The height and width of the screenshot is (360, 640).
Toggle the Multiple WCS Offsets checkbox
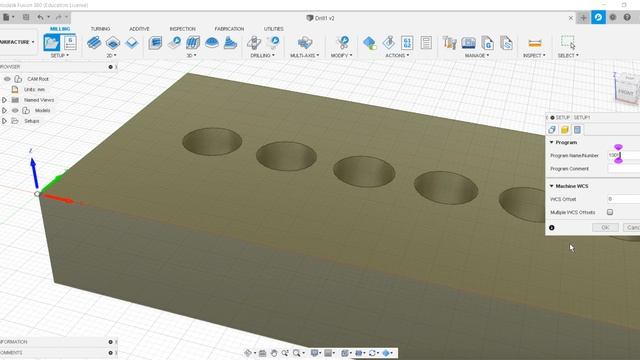[610, 212]
